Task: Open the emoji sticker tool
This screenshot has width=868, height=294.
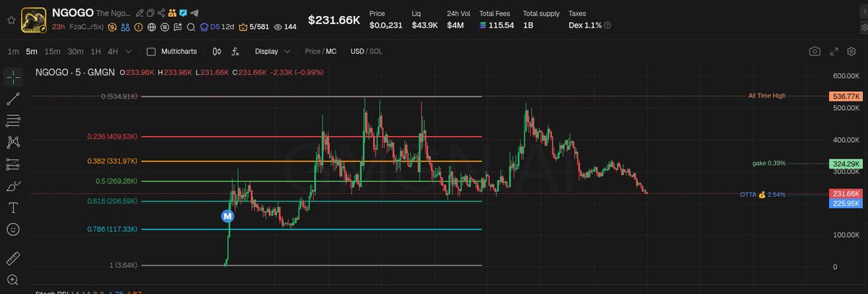Action: coord(13,230)
